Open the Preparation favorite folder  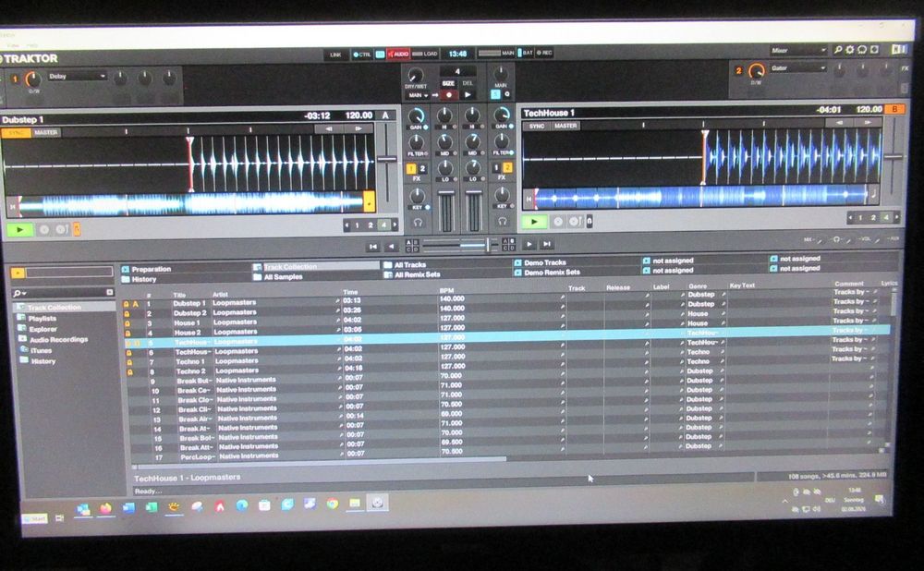pyautogui.click(x=151, y=269)
